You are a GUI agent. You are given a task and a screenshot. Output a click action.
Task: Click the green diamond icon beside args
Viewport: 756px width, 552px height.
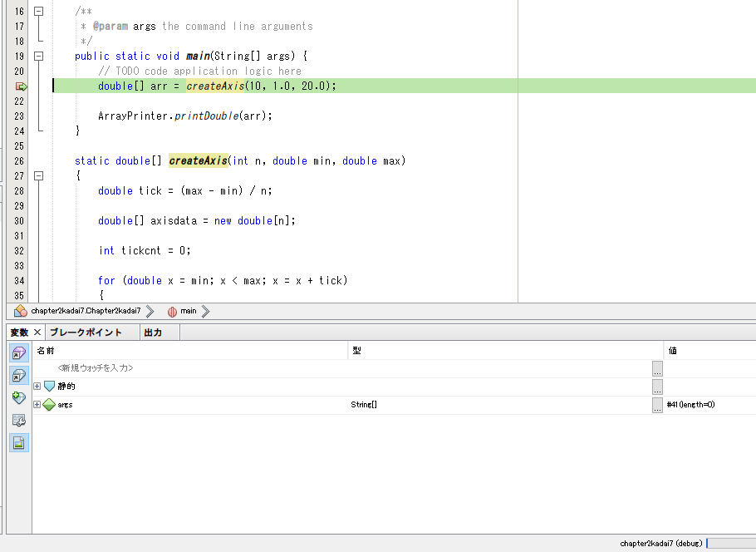point(49,404)
